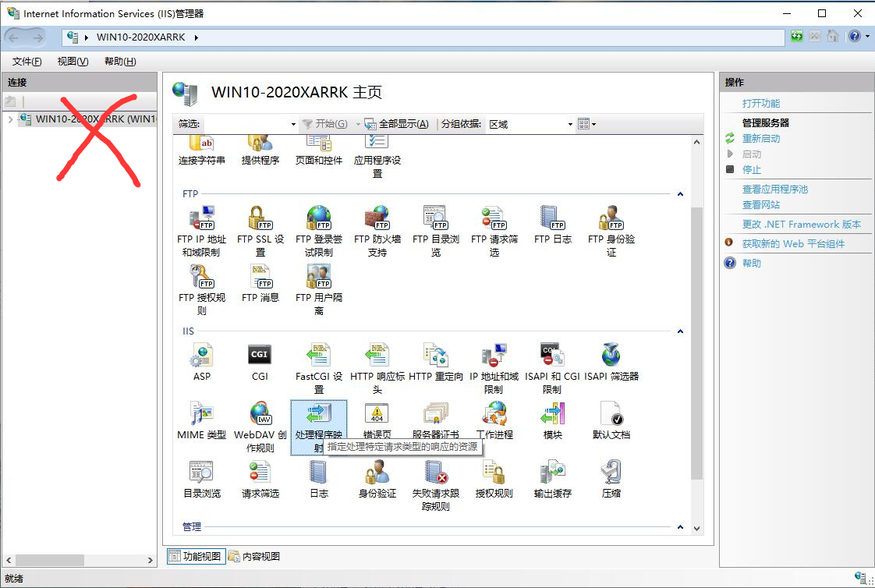The height and width of the screenshot is (588, 875).
Task: Open FTP 防火墙支持 icon
Action: click(x=377, y=232)
